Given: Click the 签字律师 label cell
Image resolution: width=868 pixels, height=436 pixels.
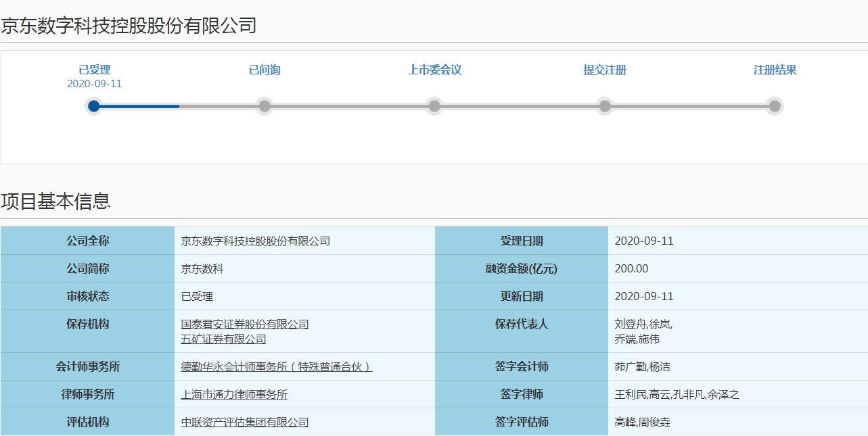Looking at the screenshot, I should [x=522, y=394].
